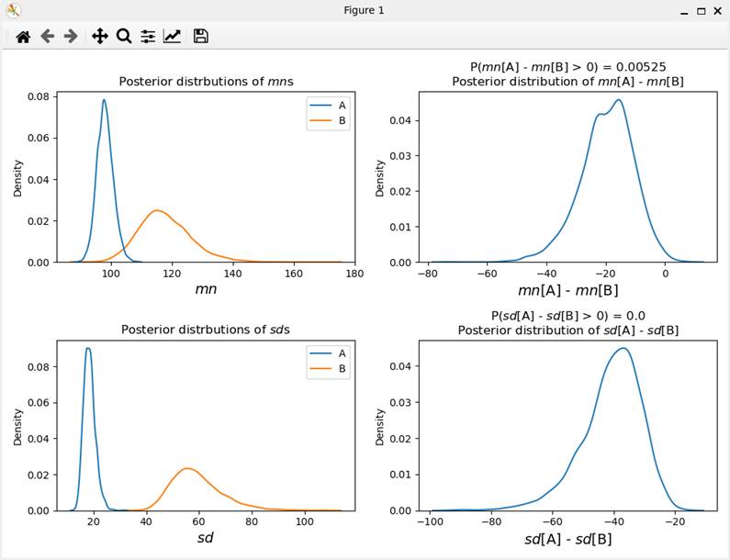Click the 'mn[A] - mn[B]' x-axis label
This screenshot has width=730, height=560.
point(568,291)
